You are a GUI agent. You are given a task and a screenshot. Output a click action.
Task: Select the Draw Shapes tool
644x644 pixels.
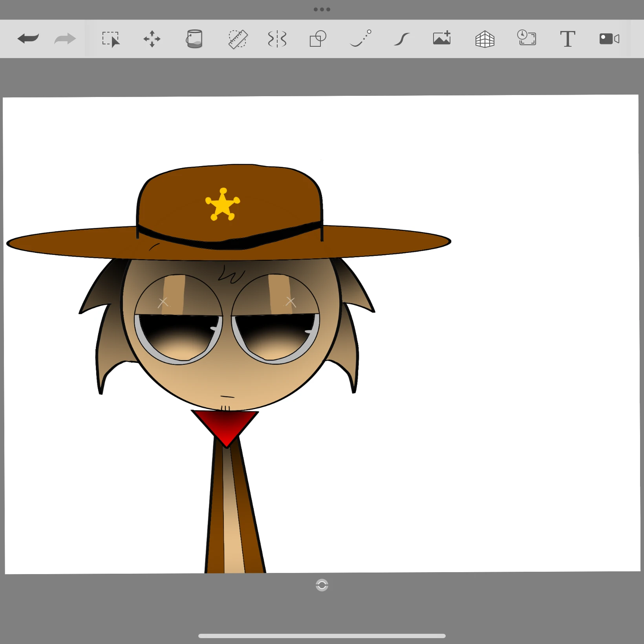point(318,38)
